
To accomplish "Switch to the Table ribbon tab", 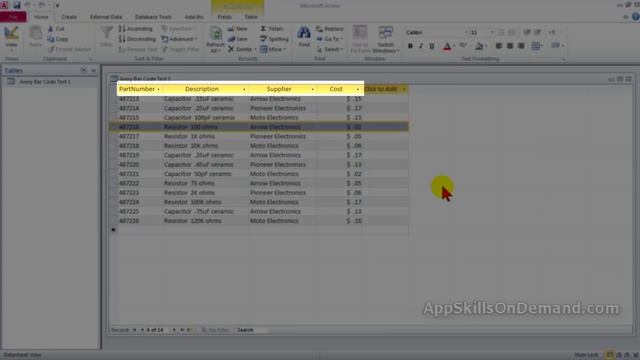I will click(251, 17).
